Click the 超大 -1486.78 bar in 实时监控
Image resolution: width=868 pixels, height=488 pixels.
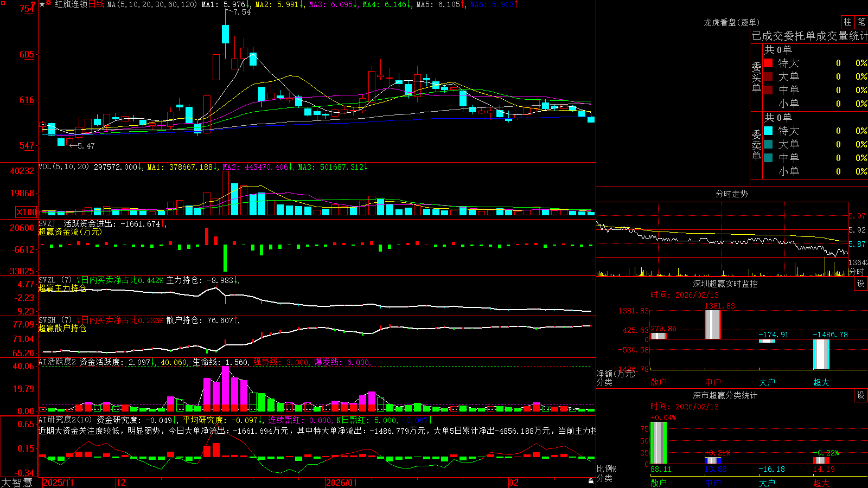821,355
